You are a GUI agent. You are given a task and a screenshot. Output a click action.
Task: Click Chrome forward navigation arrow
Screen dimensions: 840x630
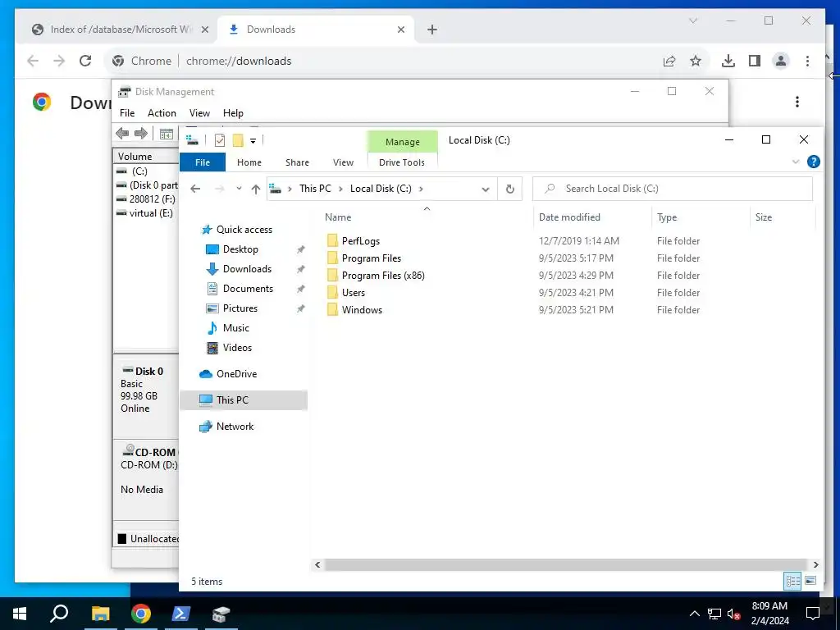[x=59, y=61]
